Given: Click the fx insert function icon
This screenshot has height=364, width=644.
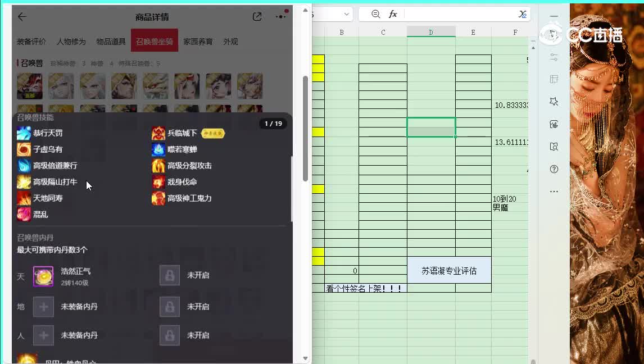Looking at the screenshot, I should pyautogui.click(x=393, y=14).
